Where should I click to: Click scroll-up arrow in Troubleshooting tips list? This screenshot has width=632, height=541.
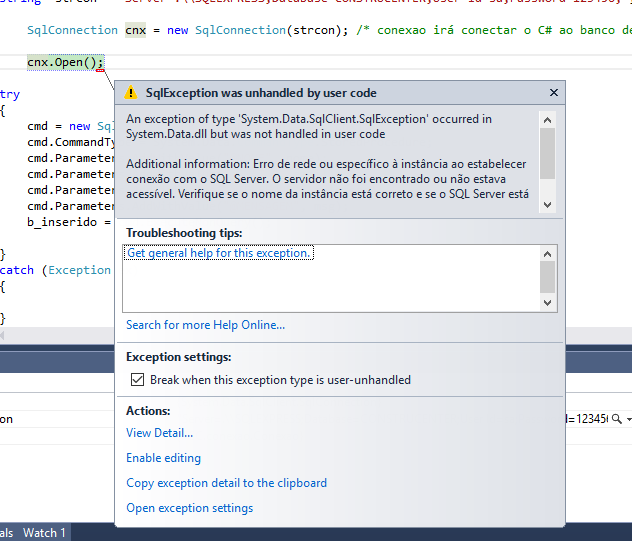(x=547, y=254)
